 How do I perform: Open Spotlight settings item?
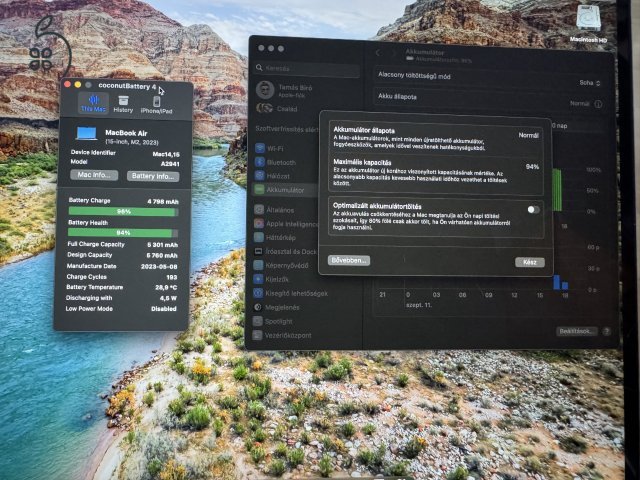tap(273, 321)
